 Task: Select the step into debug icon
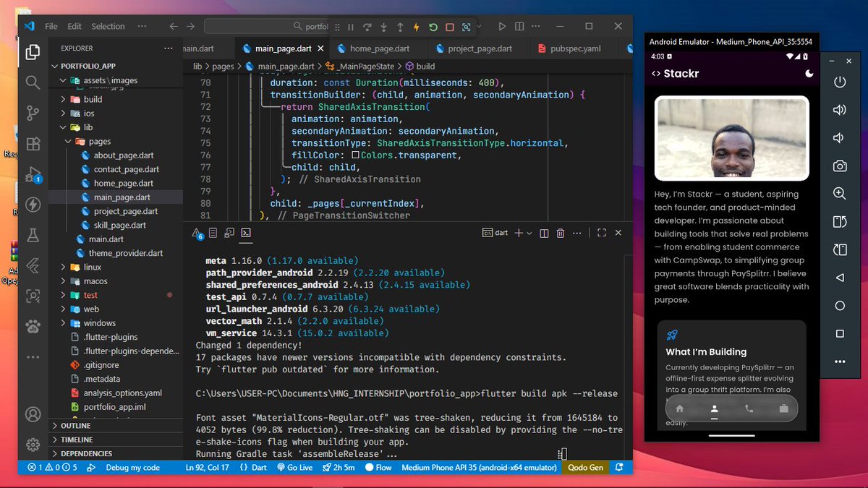pos(383,26)
